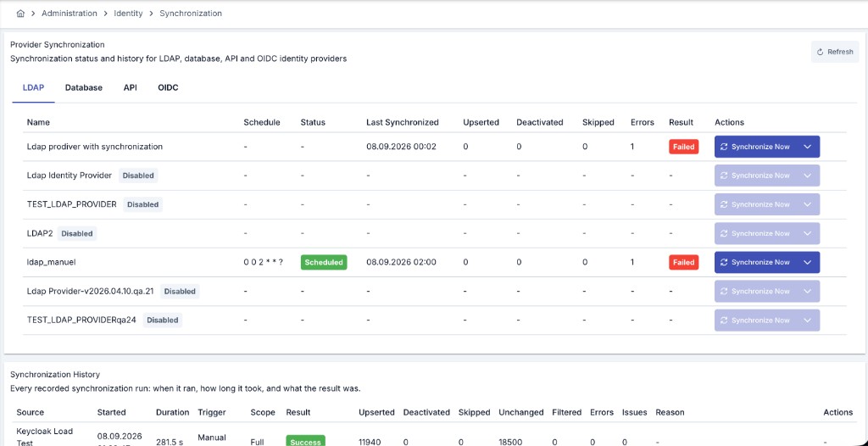868x446 pixels.
Task: Go to Administration breadcrumb link
Action: (70, 14)
